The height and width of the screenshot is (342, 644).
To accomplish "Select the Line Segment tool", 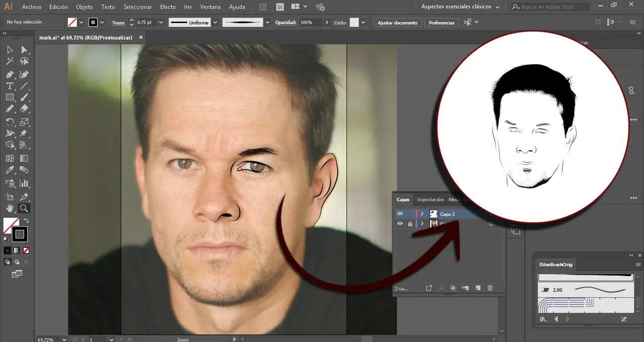I will (x=24, y=86).
